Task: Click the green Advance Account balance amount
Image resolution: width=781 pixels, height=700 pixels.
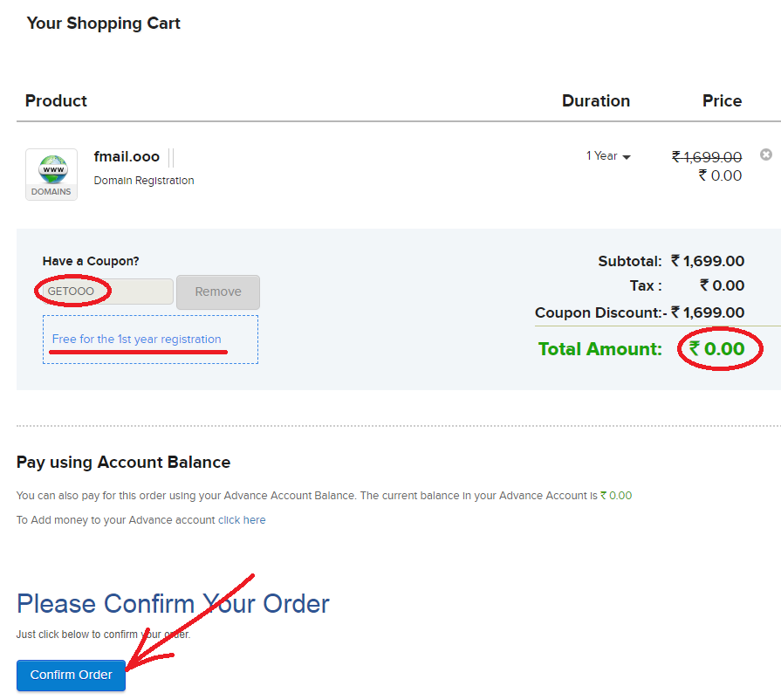Action: (615, 495)
